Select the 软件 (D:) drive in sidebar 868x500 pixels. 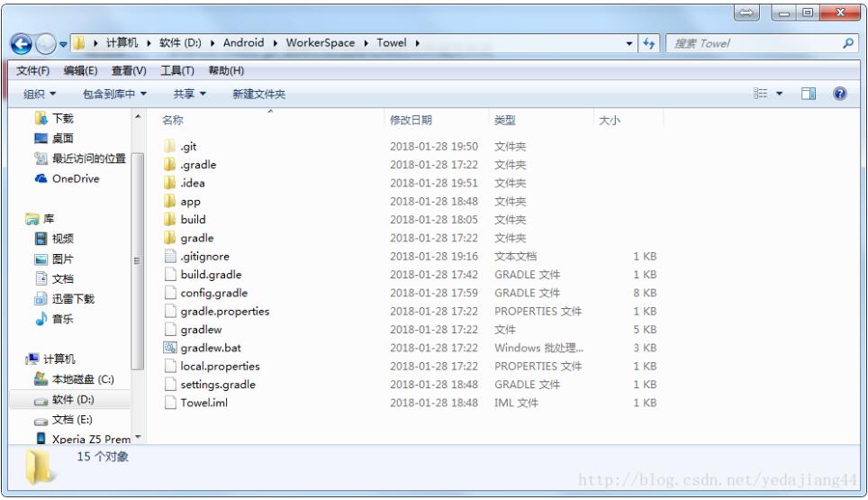click(64, 399)
